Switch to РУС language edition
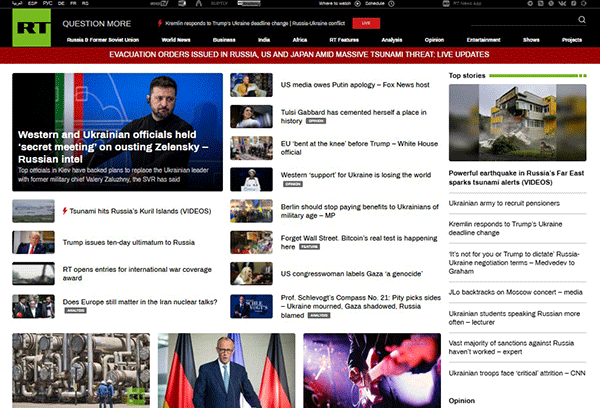600x408 pixels. tap(47, 3)
